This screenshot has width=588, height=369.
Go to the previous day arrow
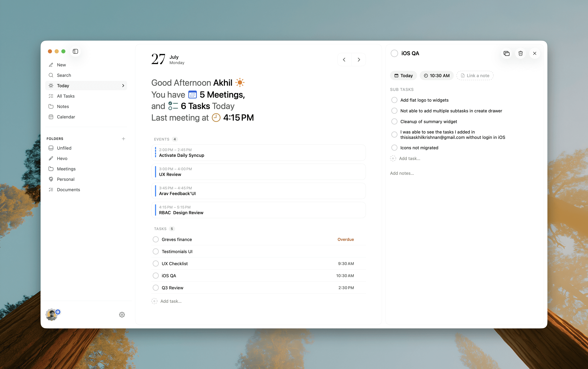click(344, 60)
